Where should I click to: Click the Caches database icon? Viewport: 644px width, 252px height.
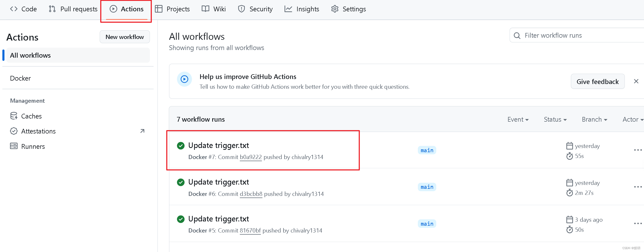click(x=14, y=116)
